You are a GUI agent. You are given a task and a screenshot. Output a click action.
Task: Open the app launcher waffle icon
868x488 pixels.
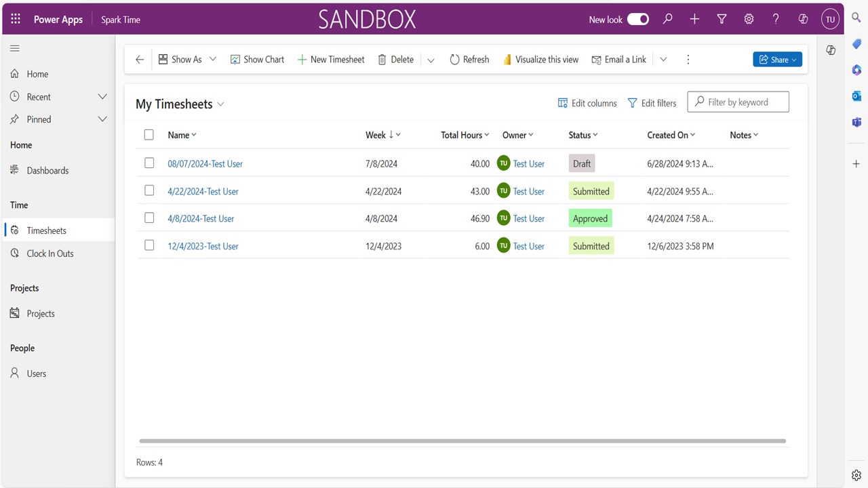(x=16, y=19)
